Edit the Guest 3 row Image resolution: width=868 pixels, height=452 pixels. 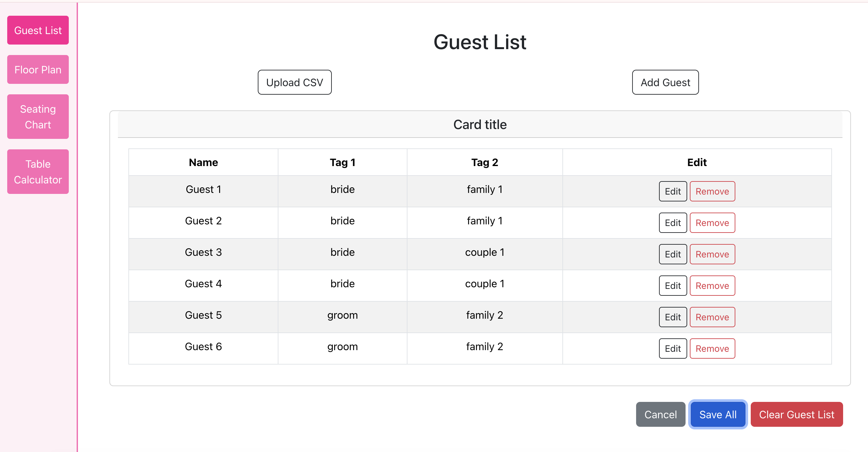pyautogui.click(x=672, y=254)
